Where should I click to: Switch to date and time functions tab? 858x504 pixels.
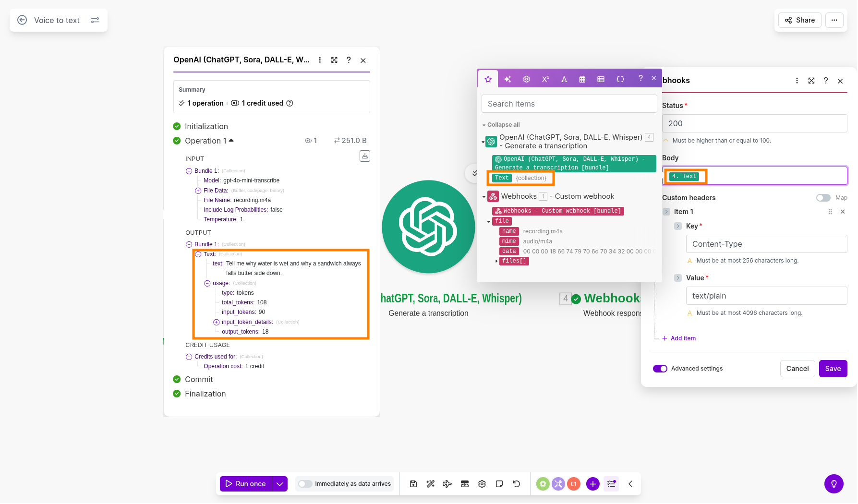coord(582,79)
